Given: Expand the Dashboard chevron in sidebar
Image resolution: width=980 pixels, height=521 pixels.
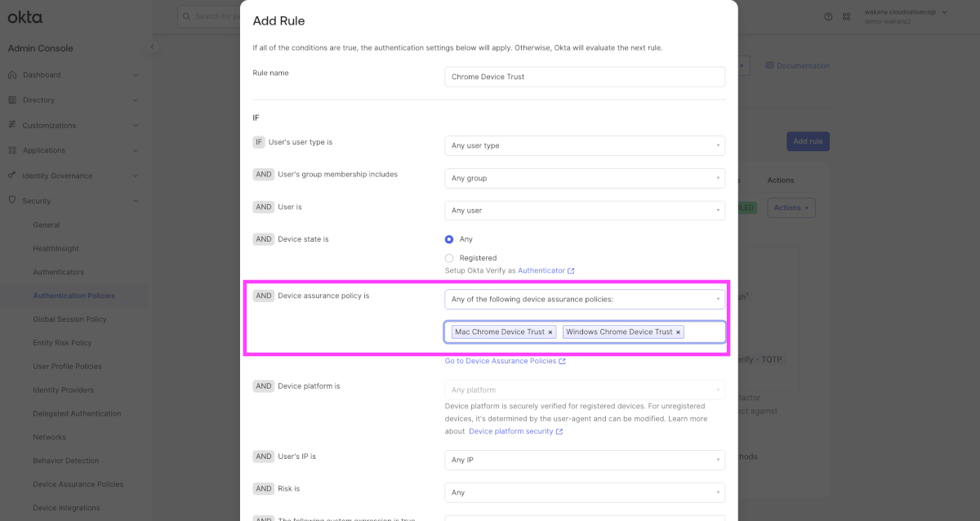Looking at the screenshot, I should tap(136, 75).
